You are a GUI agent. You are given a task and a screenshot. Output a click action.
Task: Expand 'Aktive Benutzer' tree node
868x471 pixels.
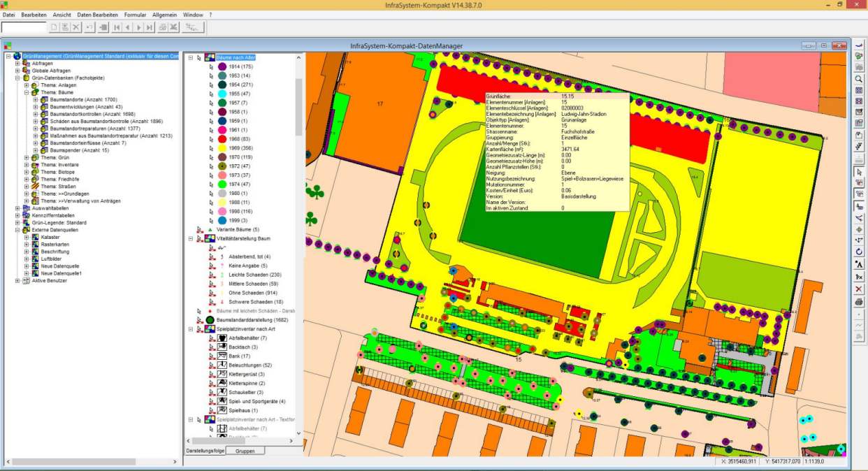17,281
